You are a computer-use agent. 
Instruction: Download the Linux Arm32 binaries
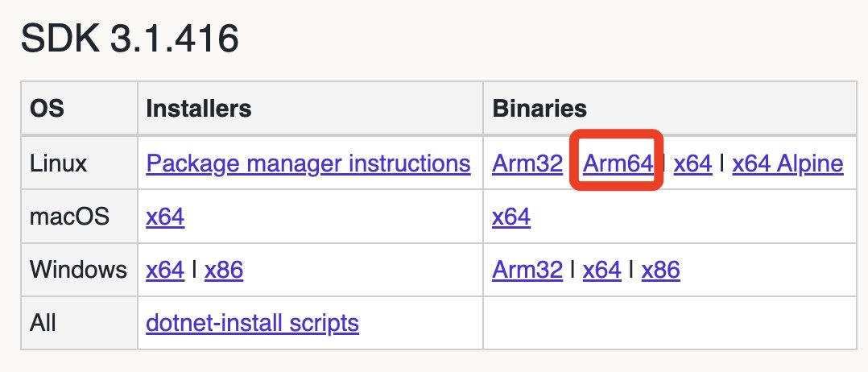click(527, 164)
